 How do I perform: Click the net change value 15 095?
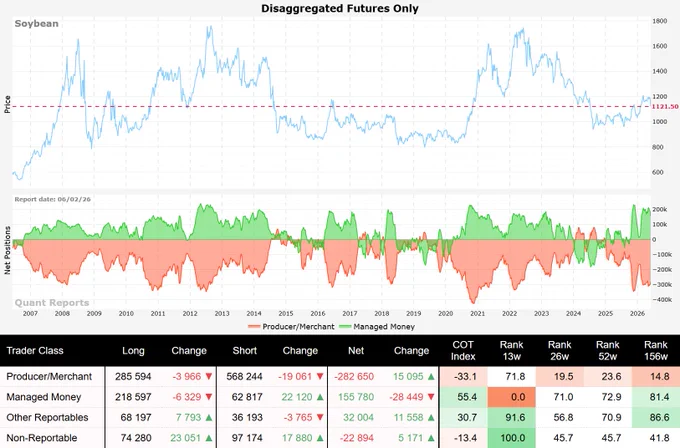click(408, 376)
